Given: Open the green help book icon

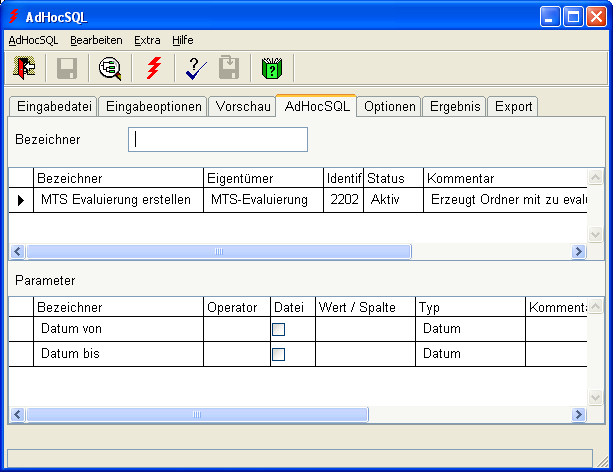Looking at the screenshot, I should click(270, 68).
